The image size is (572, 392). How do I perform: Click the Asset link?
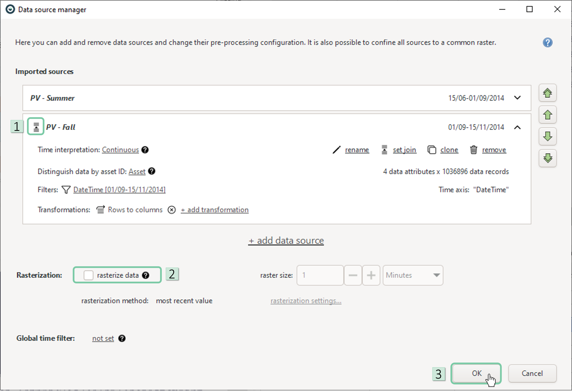[137, 171]
